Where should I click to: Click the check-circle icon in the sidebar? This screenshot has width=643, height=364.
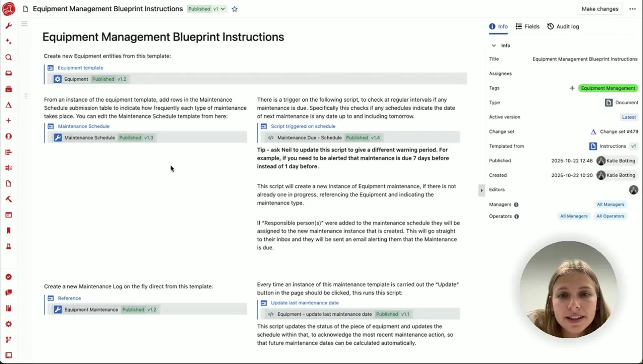pos(8,277)
